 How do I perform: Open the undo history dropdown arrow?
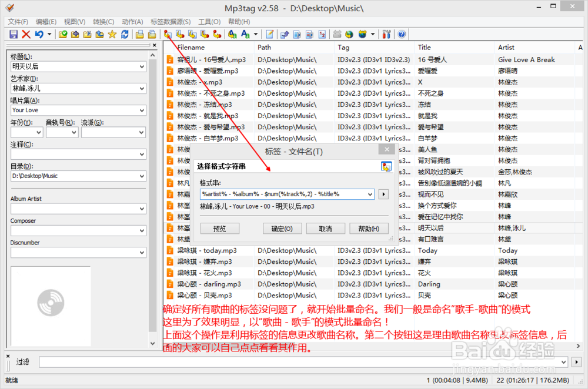pos(49,35)
